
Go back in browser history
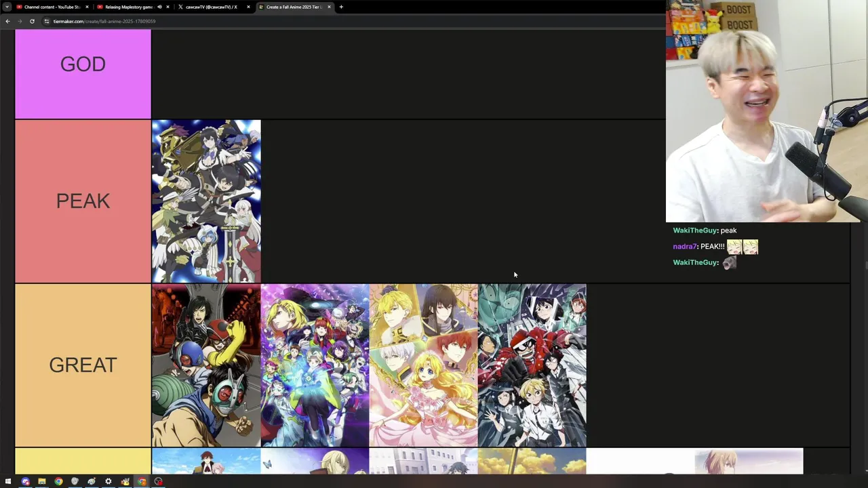7,21
